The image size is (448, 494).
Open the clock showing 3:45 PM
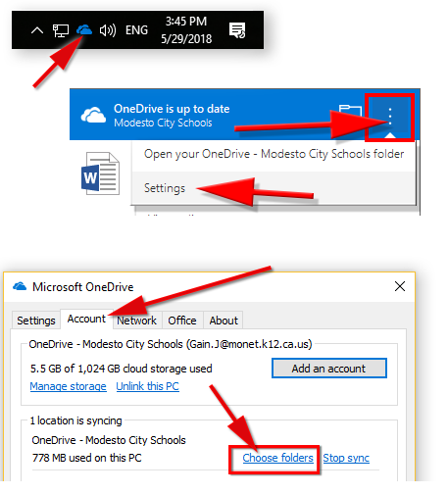186,30
